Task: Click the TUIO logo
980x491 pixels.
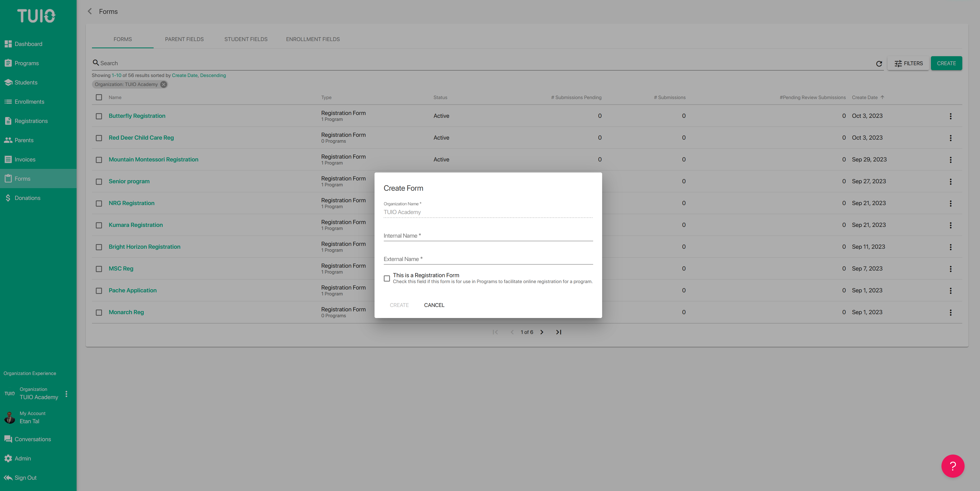Action: [36, 16]
